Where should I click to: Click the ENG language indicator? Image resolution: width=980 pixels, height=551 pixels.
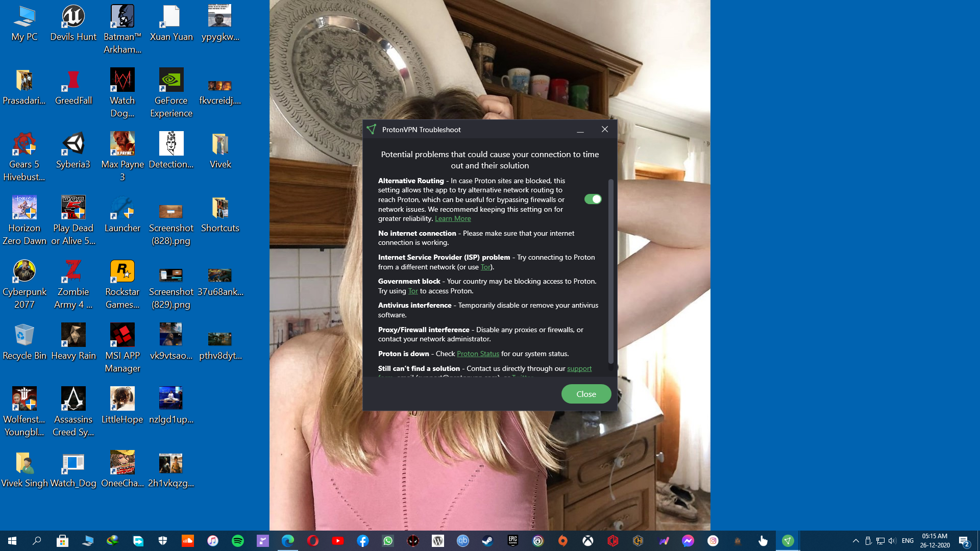pos(908,541)
